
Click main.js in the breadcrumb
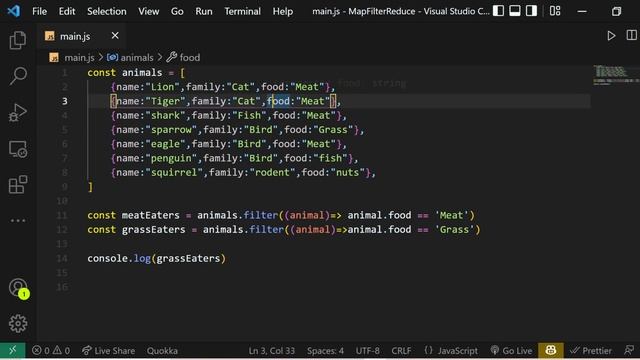(79, 58)
